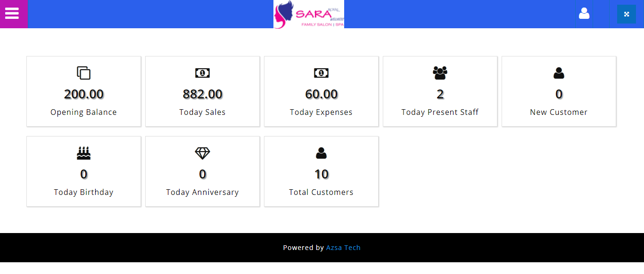Open the Opening Balance label
Screen dimensions: 644x274
(83, 112)
